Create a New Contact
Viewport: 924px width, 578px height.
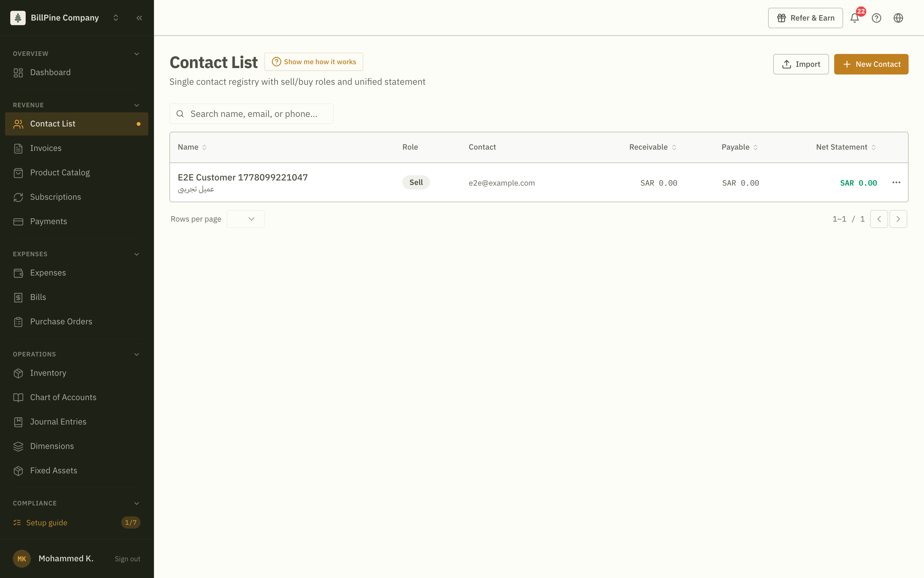coord(871,64)
